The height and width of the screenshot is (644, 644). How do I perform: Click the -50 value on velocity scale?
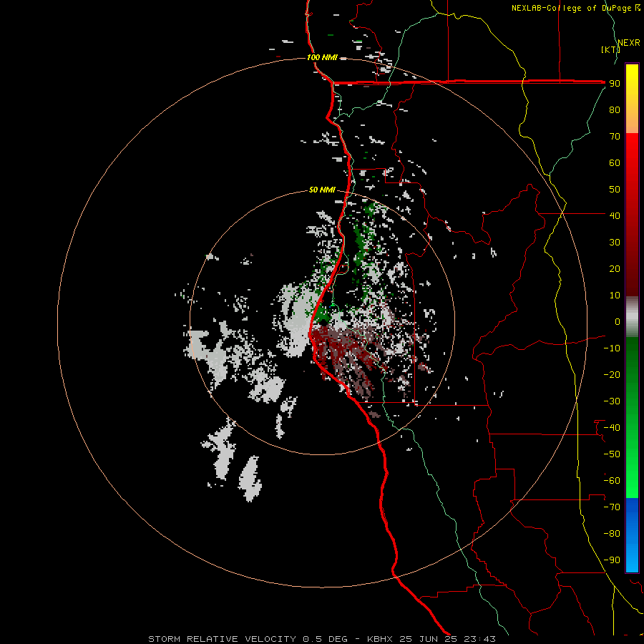612,454
